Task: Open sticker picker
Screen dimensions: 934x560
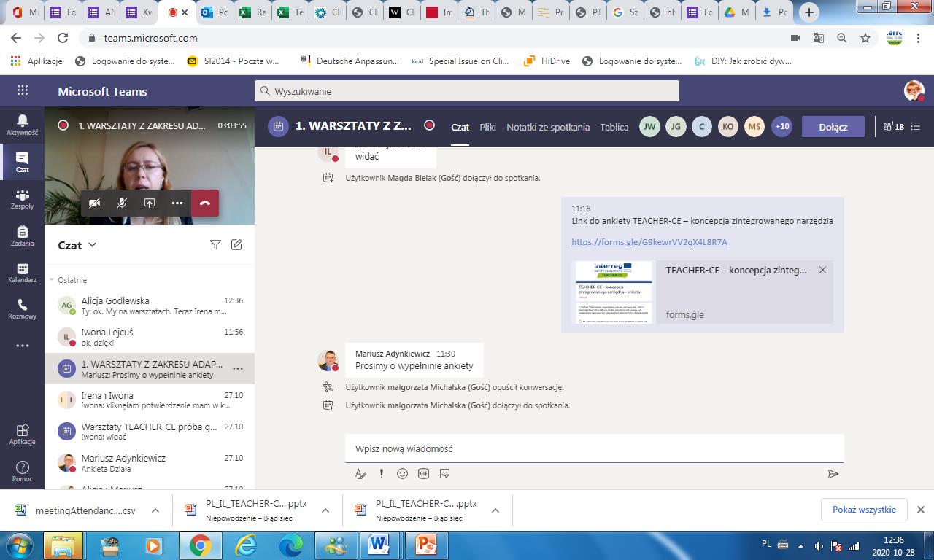Action: (444, 474)
